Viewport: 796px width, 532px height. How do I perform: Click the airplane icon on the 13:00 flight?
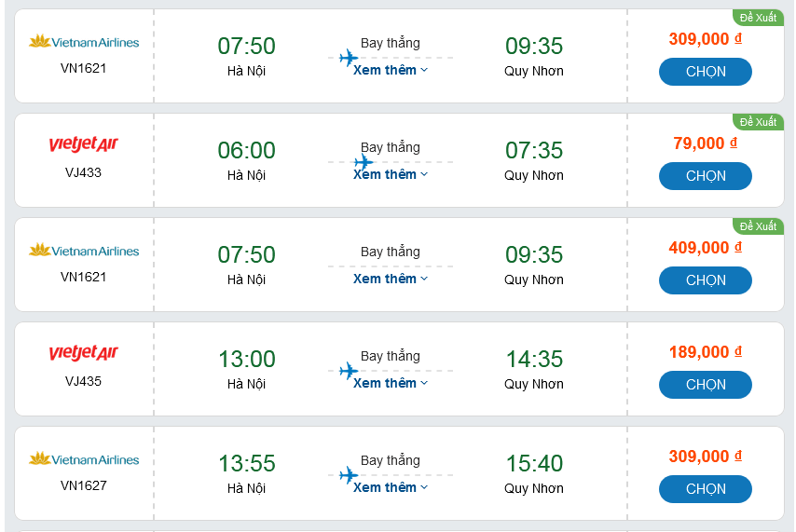coord(349,371)
